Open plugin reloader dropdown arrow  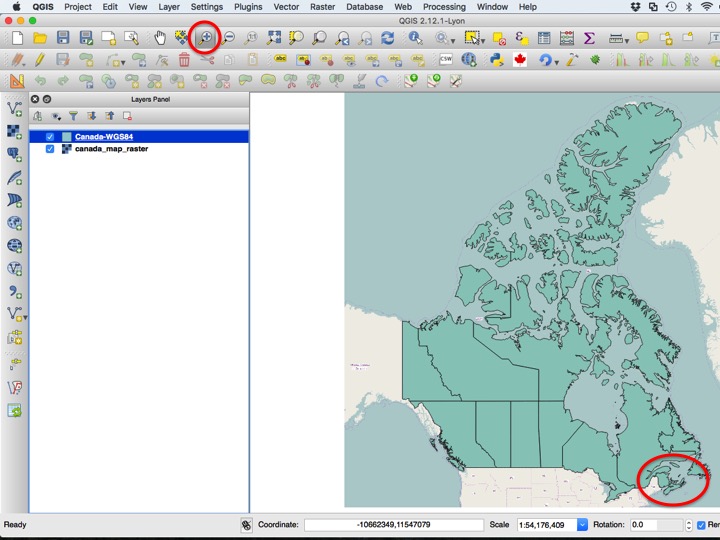point(556,62)
